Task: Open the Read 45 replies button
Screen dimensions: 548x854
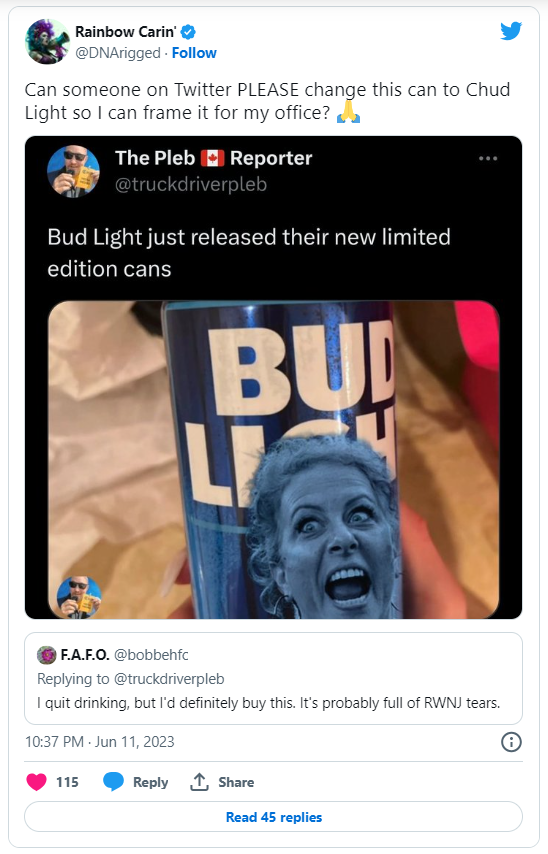Action: click(273, 817)
